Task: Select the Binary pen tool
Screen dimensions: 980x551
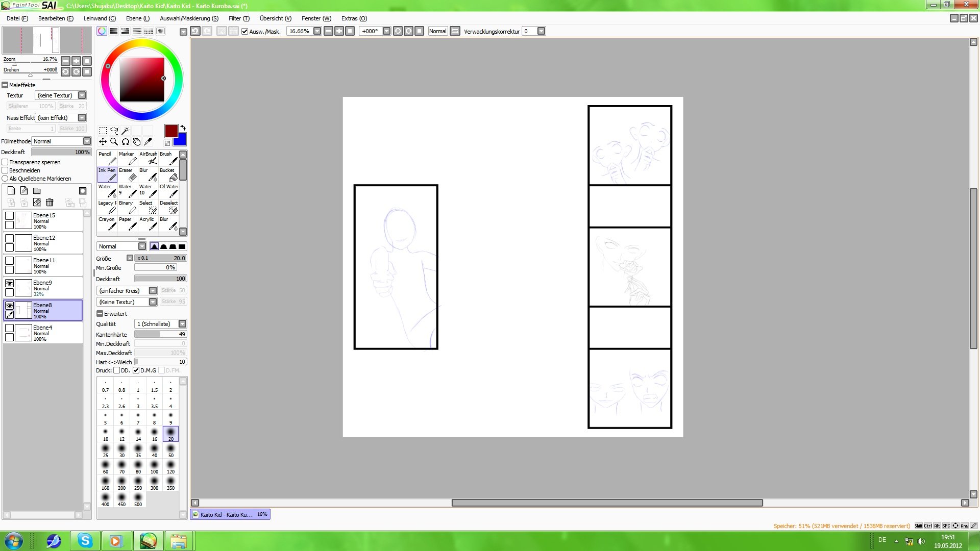Action: (128, 207)
